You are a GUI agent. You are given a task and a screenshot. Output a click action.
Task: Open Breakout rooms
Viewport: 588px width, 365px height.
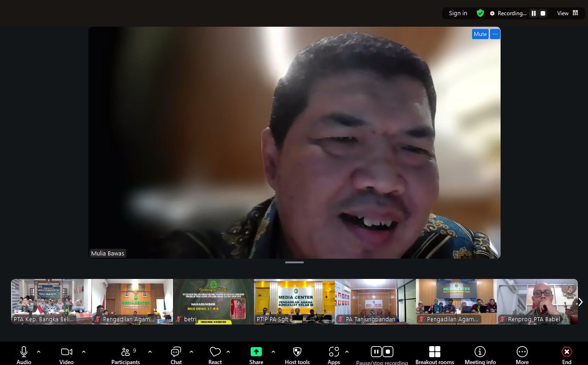(x=435, y=355)
